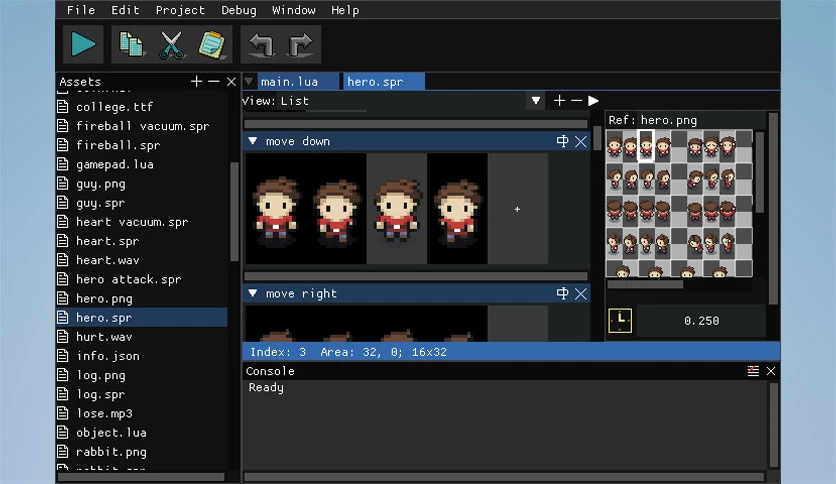The image size is (836, 484).
Task: Click resize icon on move right row
Action: (x=562, y=293)
